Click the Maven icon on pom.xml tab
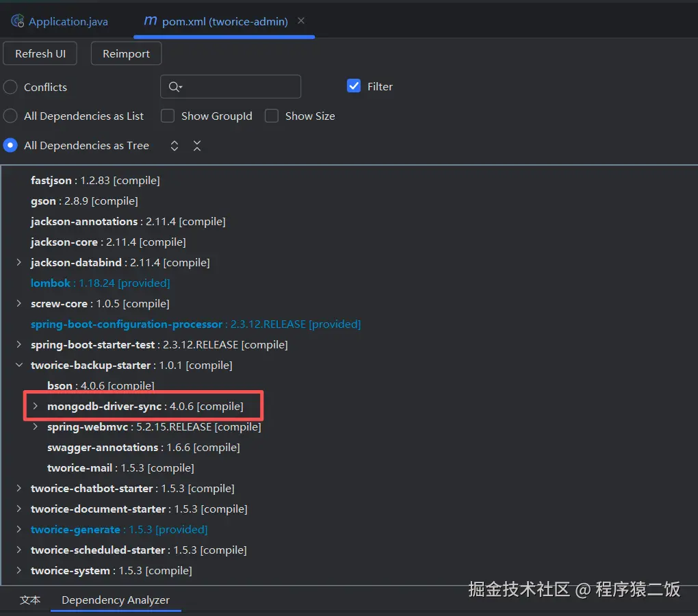This screenshot has width=698, height=616. tap(150, 21)
